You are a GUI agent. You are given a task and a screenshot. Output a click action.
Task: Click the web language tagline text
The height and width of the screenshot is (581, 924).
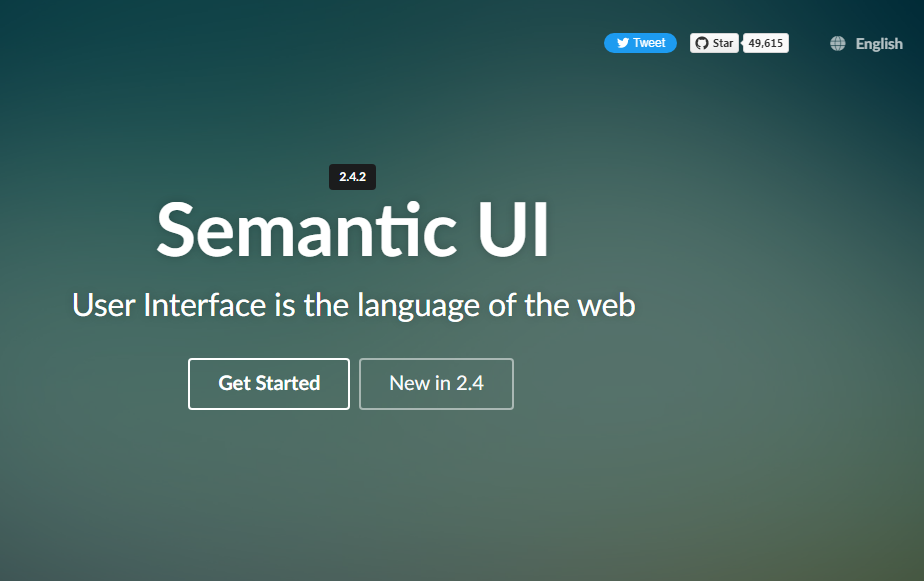click(352, 305)
